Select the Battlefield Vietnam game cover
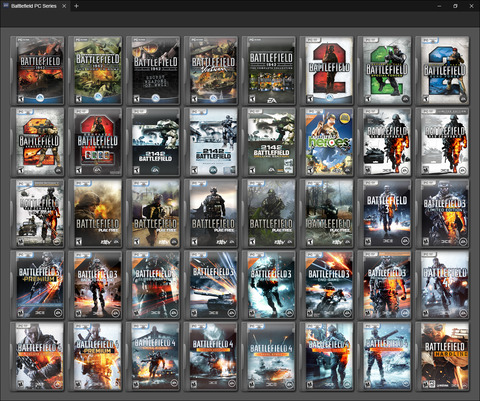The height and width of the screenshot is (401, 480). point(211,70)
